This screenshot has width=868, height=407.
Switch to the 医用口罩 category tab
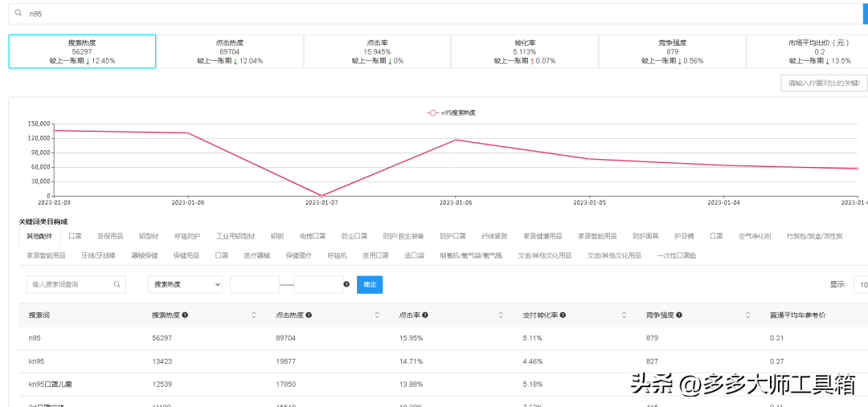pyautogui.click(x=375, y=255)
